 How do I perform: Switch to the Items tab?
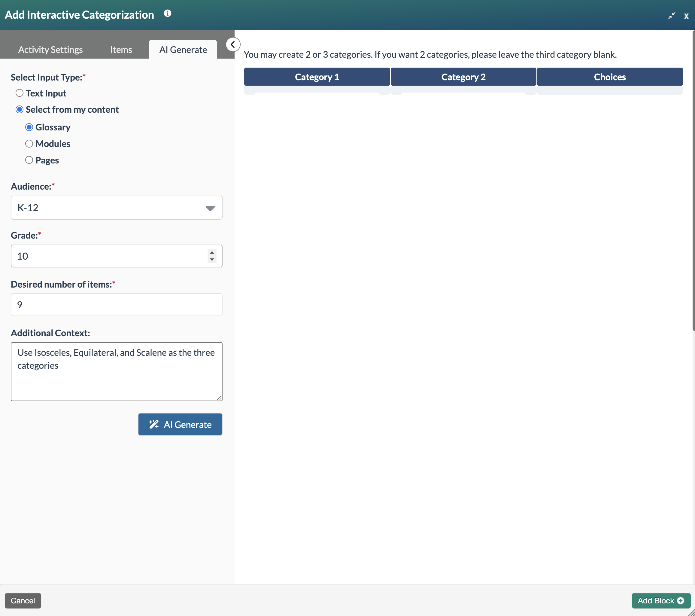pos(121,49)
